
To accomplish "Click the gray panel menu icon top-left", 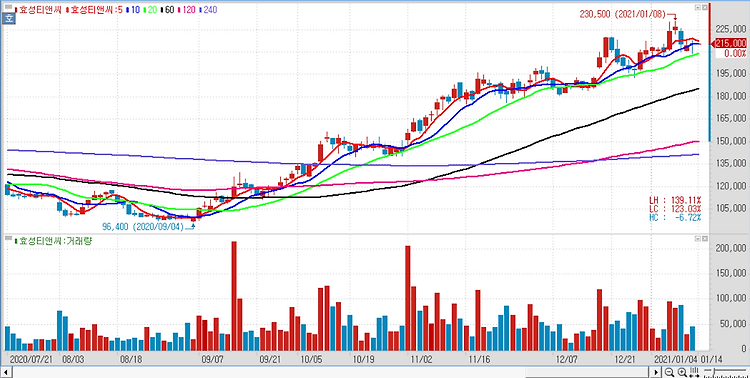I will 9,7.
